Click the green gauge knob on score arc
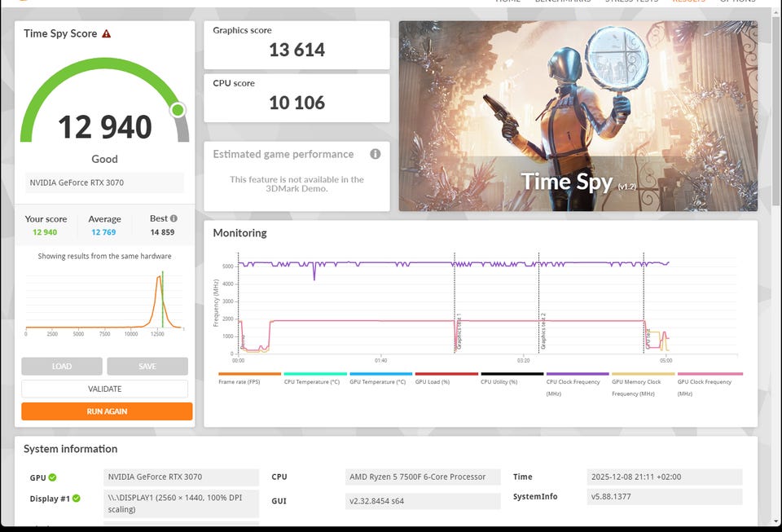The width and height of the screenshot is (782, 532). pyautogui.click(x=178, y=110)
